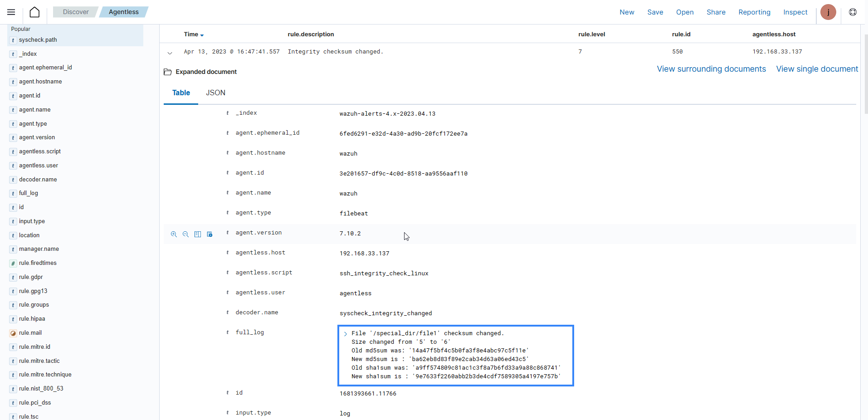The image size is (868, 420).
Task: Click the rule.id column header
Action: coord(681,34)
